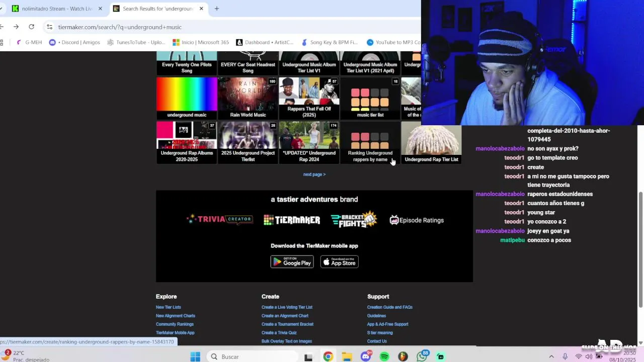Open Underground Music Album Tier List V1
This screenshot has width=644, height=362.
point(309,63)
